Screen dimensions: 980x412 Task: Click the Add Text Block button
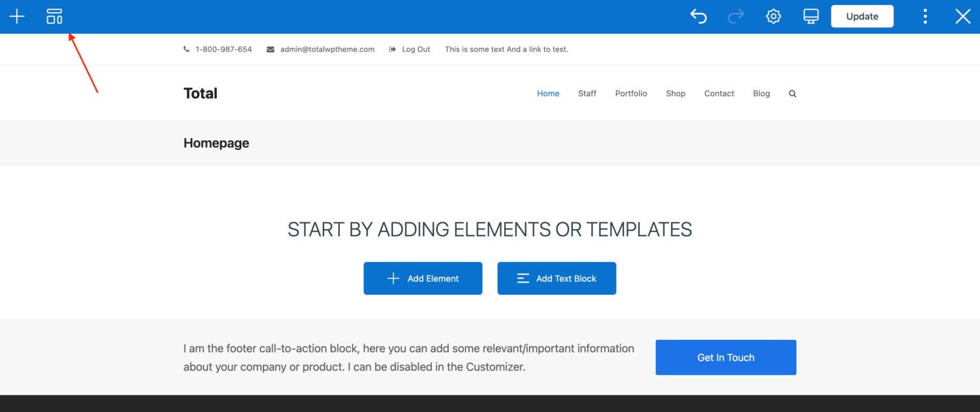(556, 278)
